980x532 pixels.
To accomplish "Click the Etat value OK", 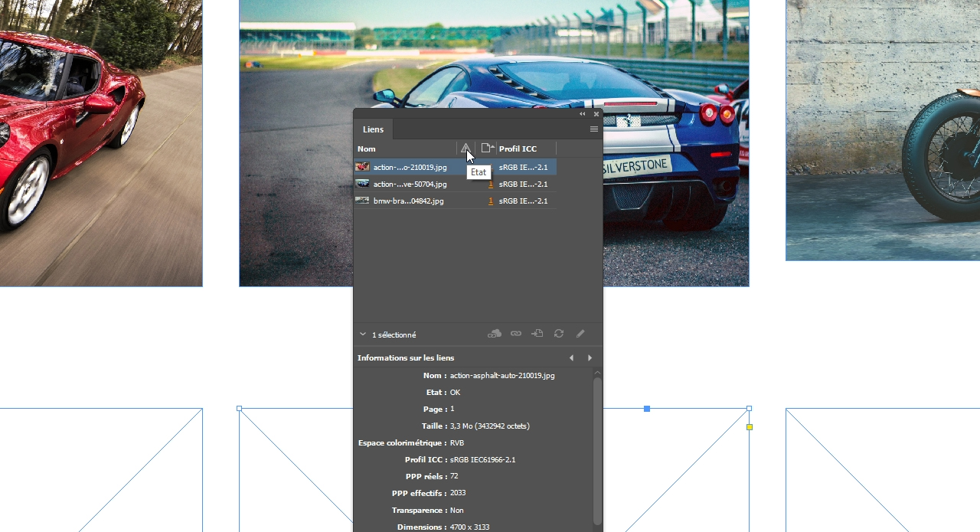I will coord(456,393).
